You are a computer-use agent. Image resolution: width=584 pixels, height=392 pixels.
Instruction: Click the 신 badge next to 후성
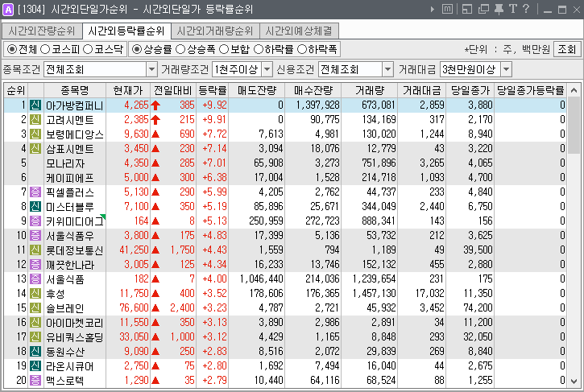tap(35, 294)
